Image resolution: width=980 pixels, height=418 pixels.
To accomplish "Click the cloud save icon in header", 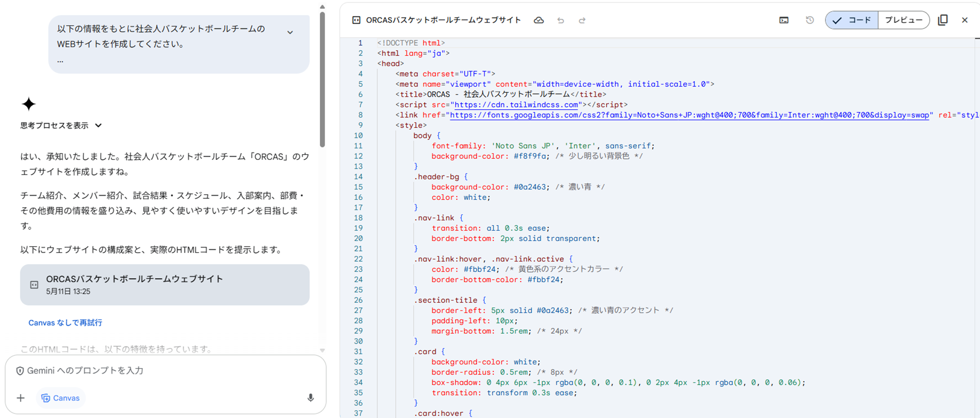I will click(x=538, y=20).
